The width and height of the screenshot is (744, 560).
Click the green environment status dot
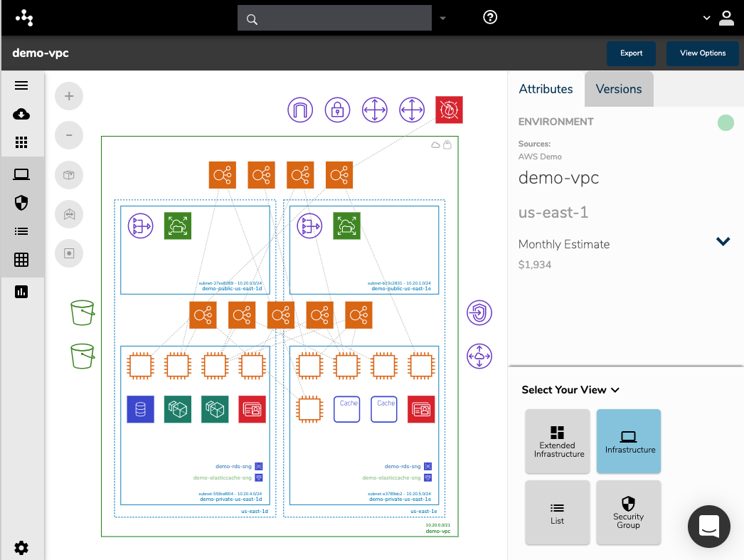726,122
